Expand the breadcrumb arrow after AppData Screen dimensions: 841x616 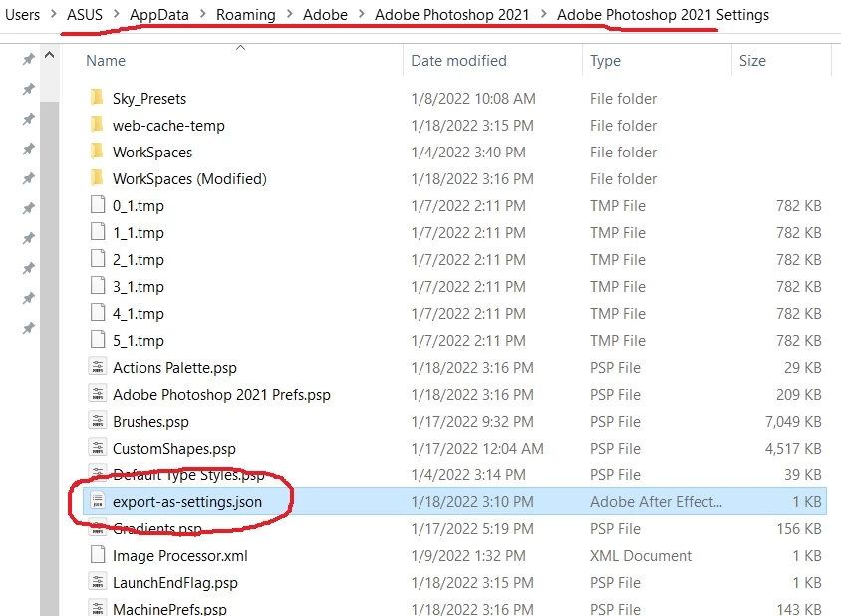pyautogui.click(x=202, y=14)
